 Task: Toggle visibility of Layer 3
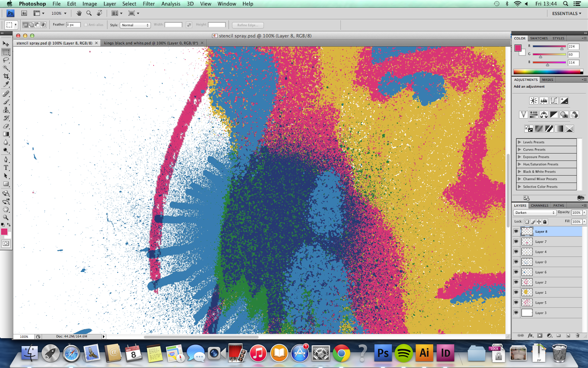(517, 312)
